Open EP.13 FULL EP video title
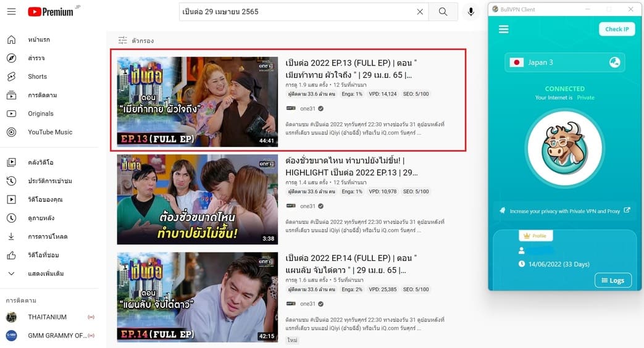This screenshot has height=348, width=644. (x=351, y=69)
